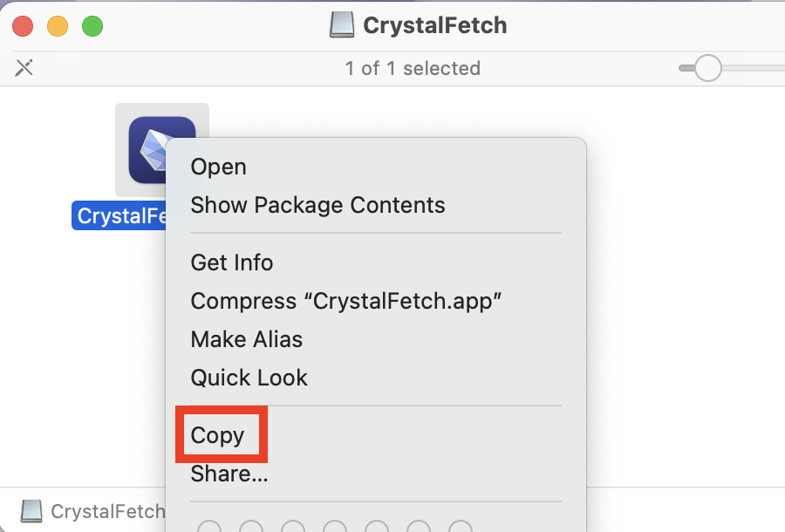This screenshot has width=785, height=532.
Task: Open the "Share..." entry
Action: click(x=229, y=474)
